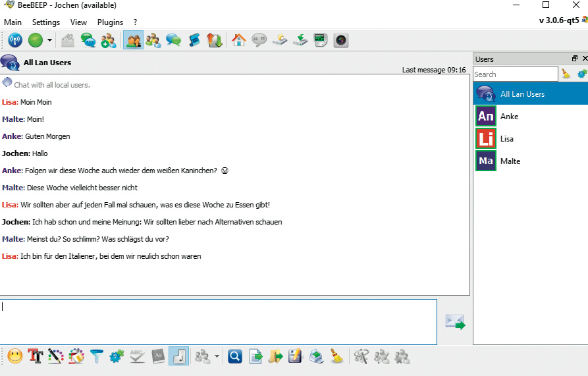Screen dimensions: 588x376
Task: Open the View menu
Action: pyautogui.click(x=78, y=22)
